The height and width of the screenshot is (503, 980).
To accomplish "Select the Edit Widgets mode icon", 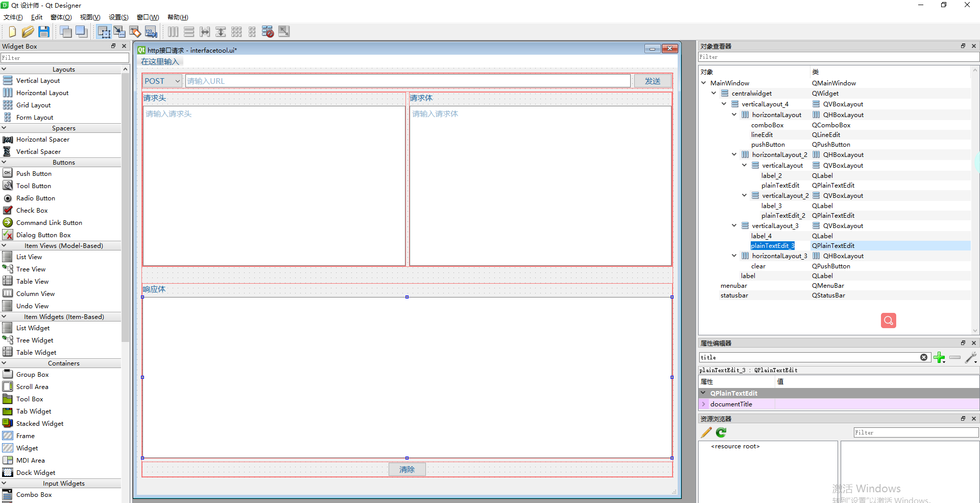I will tap(104, 32).
